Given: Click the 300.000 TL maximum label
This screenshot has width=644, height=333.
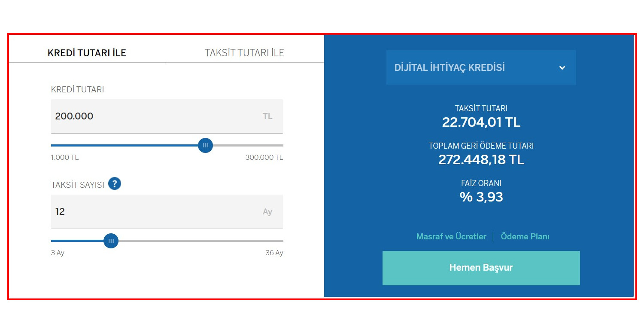Looking at the screenshot, I should tap(264, 158).
